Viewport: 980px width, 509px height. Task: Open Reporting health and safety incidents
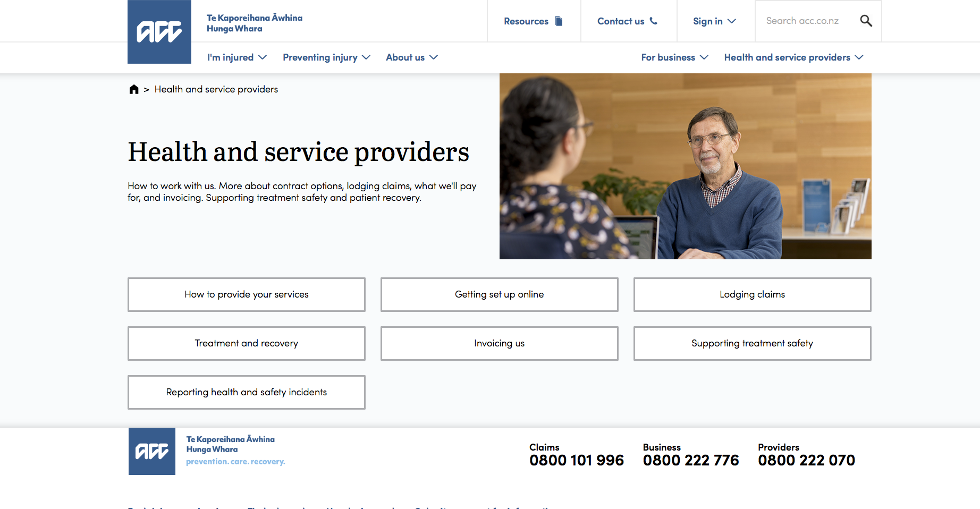point(247,392)
